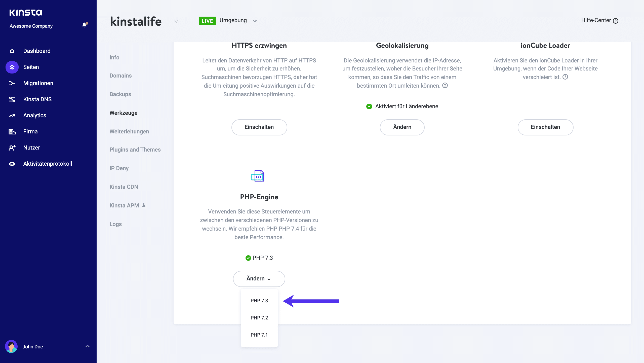The image size is (644, 363).
Task: Open Analytics from the sidebar
Action: pyautogui.click(x=12, y=115)
